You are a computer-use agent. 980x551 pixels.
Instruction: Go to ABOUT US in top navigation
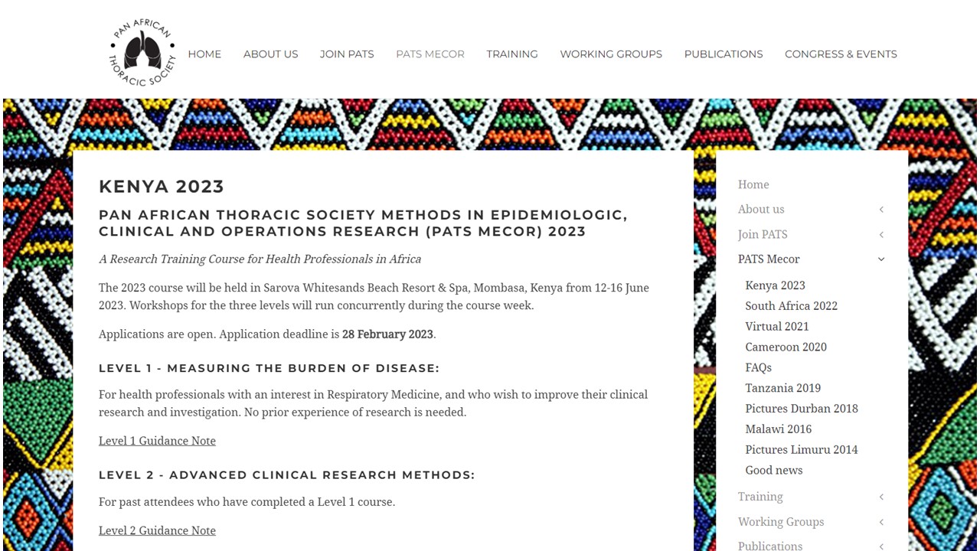coord(270,54)
